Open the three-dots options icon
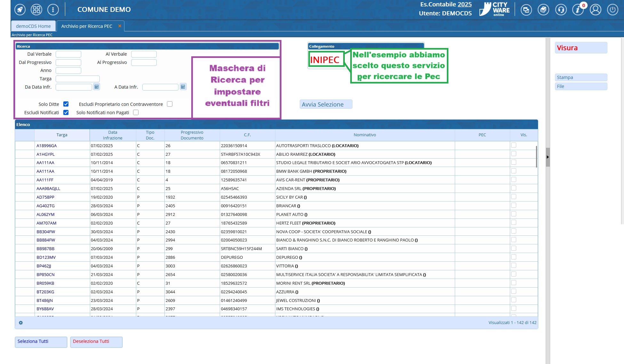 click(x=53, y=10)
